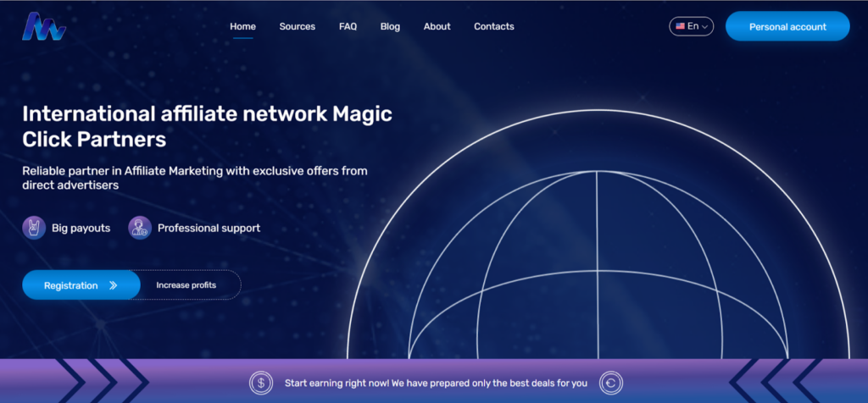Click the Big payouts hand icon
Image resolution: width=868 pixels, height=403 pixels.
[34, 228]
